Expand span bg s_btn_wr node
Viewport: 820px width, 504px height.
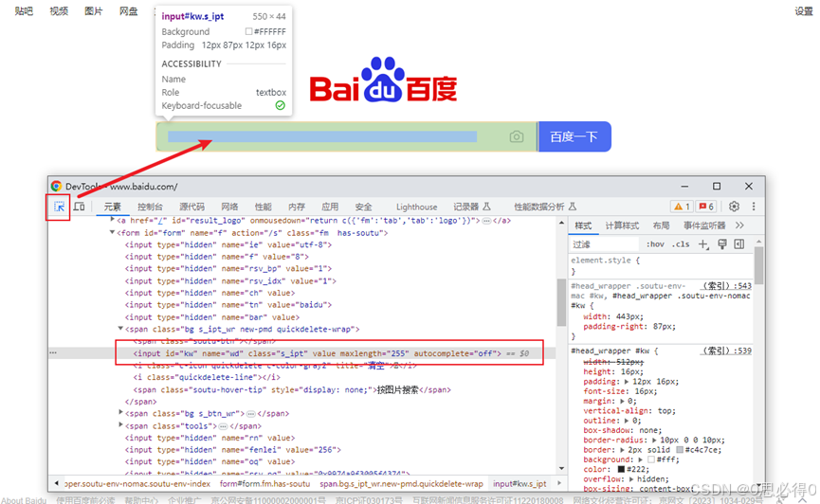coord(120,413)
